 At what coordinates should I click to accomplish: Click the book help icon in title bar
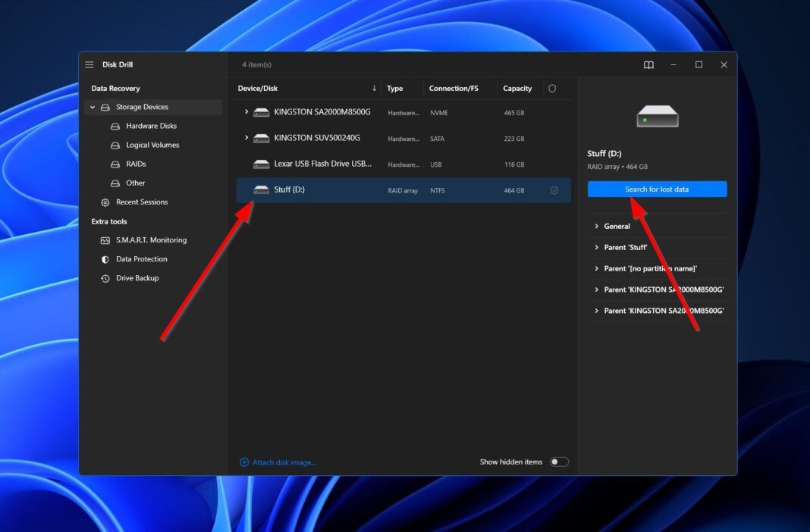[x=648, y=65]
